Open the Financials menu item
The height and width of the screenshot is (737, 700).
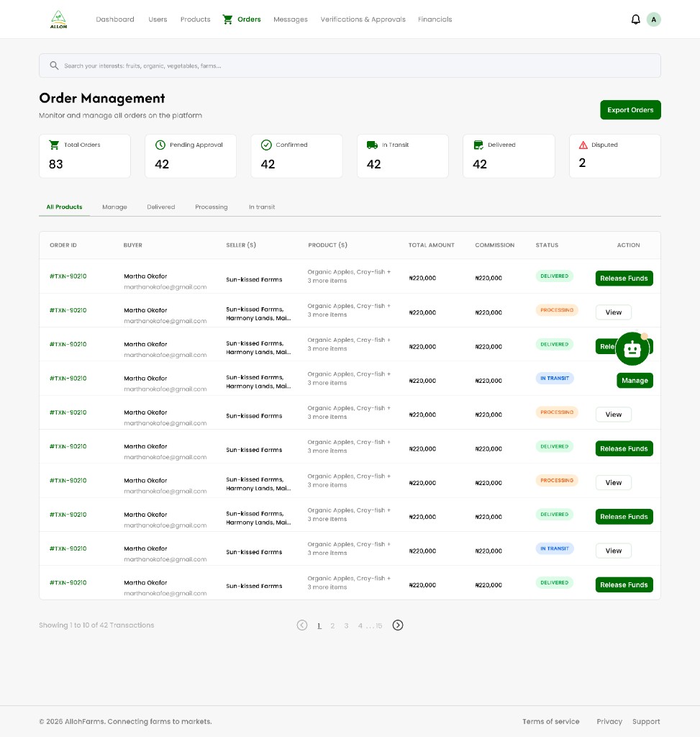coord(435,19)
